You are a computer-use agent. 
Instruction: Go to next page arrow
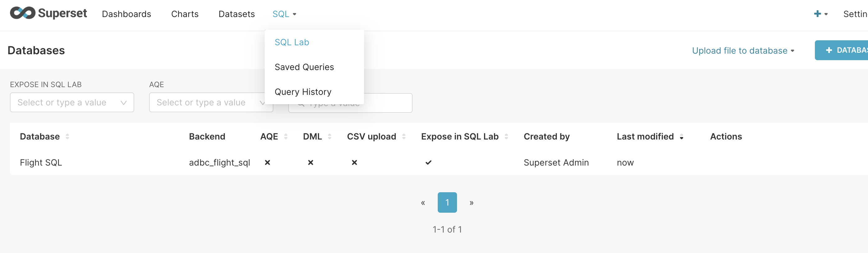tap(471, 203)
